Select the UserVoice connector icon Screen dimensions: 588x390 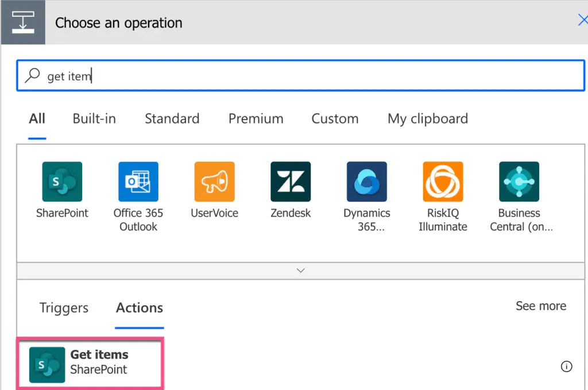click(214, 181)
